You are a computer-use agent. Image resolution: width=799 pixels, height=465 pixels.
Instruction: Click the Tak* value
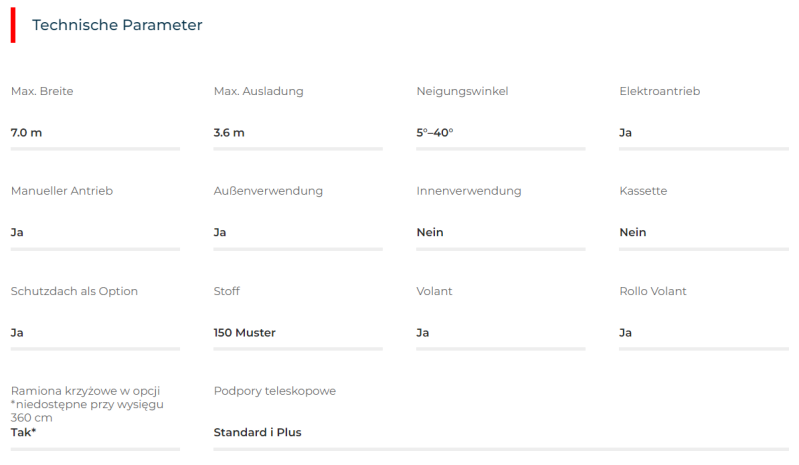click(x=24, y=432)
